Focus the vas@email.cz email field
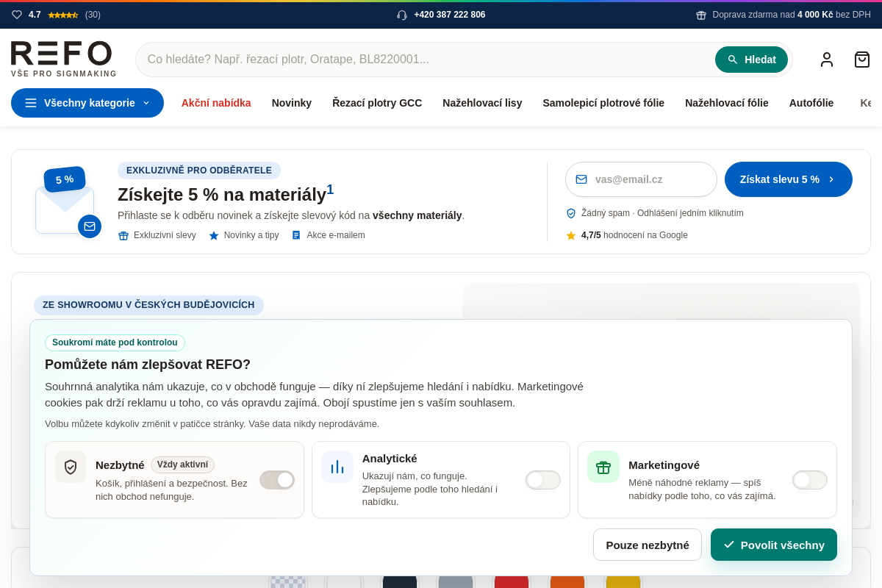 coord(641,179)
